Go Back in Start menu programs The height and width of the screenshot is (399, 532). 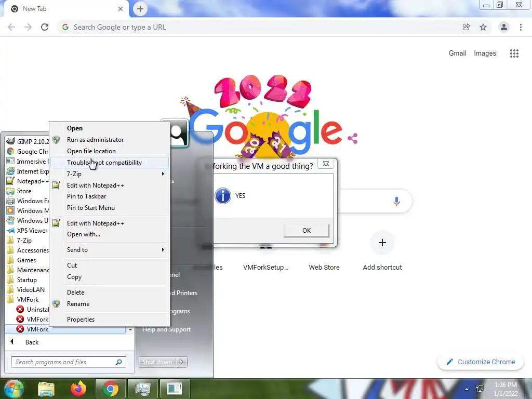[x=32, y=342]
